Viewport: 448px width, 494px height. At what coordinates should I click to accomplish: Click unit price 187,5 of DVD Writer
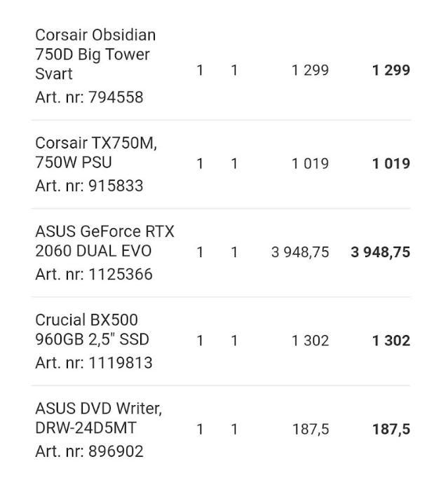[x=311, y=429]
